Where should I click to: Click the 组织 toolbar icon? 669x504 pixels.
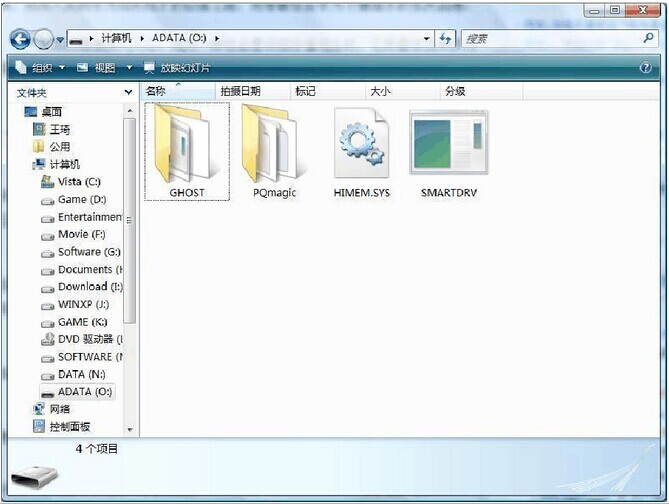coord(20,67)
